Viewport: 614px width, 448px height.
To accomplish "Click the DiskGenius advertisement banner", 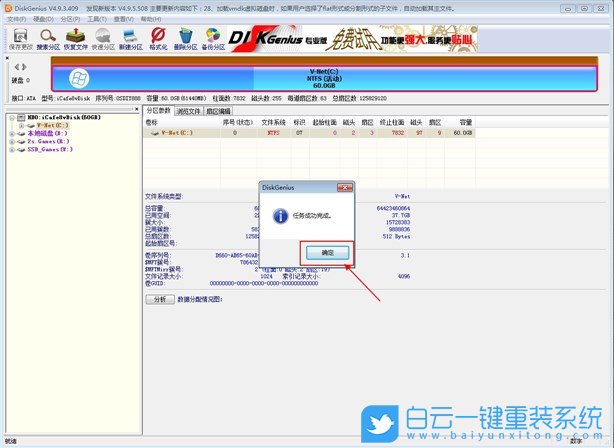I will [x=352, y=39].
